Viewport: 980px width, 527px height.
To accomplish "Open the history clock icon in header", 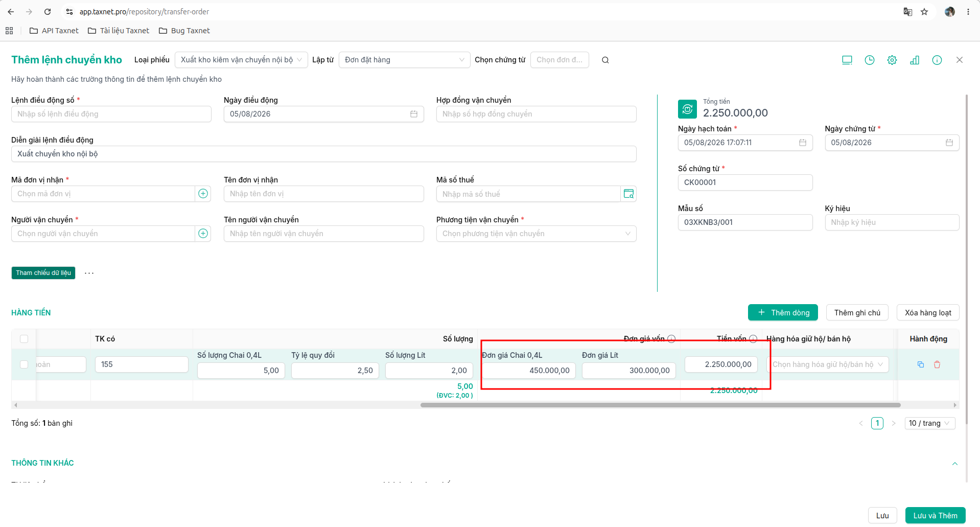I will point(869,60).
